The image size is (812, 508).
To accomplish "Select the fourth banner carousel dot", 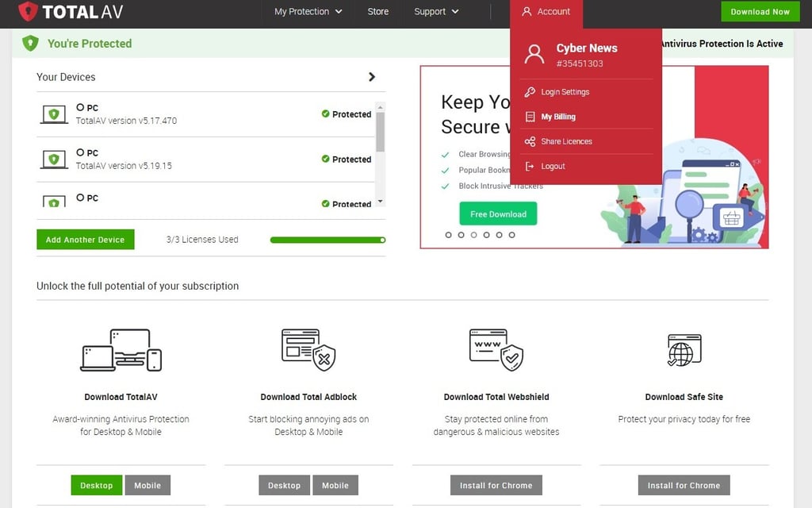I will (x=486, y=235).
